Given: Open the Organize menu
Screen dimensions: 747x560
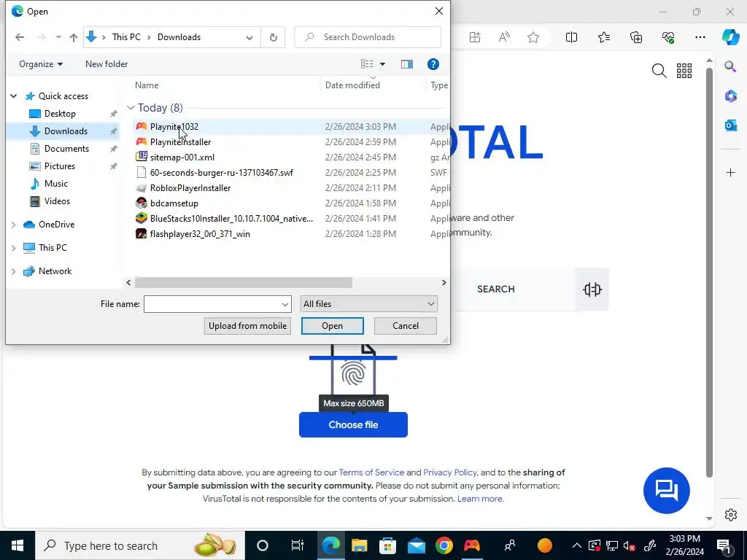Looking at the screenshot, I should pos(41,64).
